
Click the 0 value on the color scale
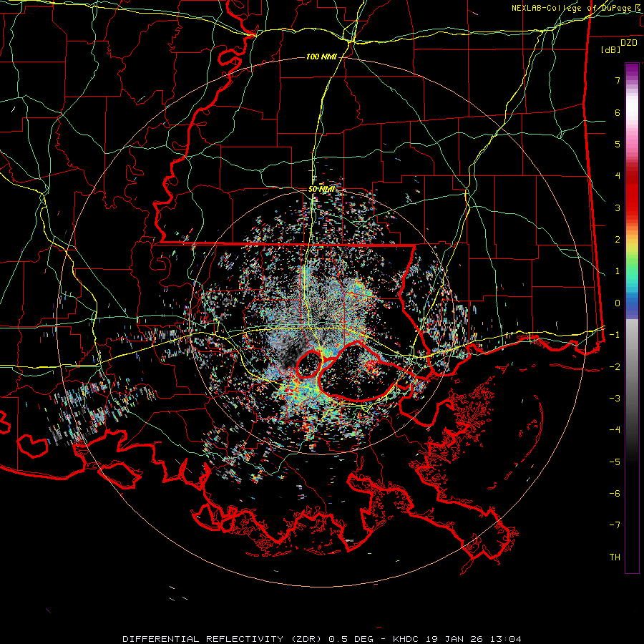click(618, 303)
